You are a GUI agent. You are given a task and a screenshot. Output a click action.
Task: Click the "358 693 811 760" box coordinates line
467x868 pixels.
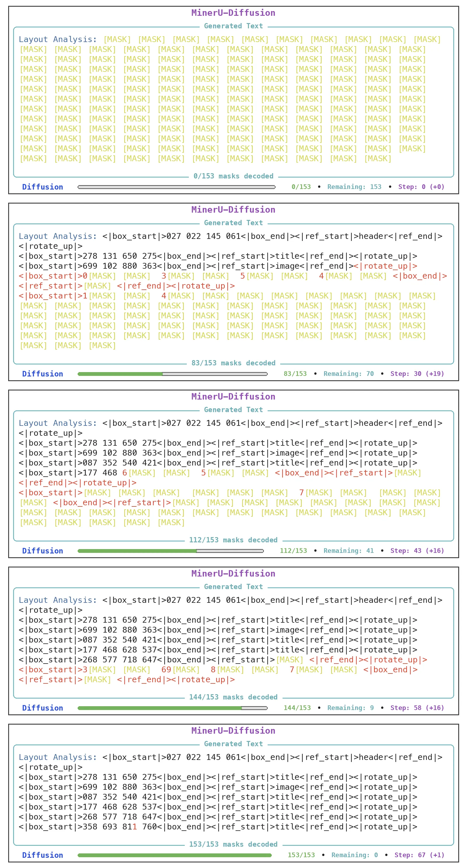tap(218, 827)
